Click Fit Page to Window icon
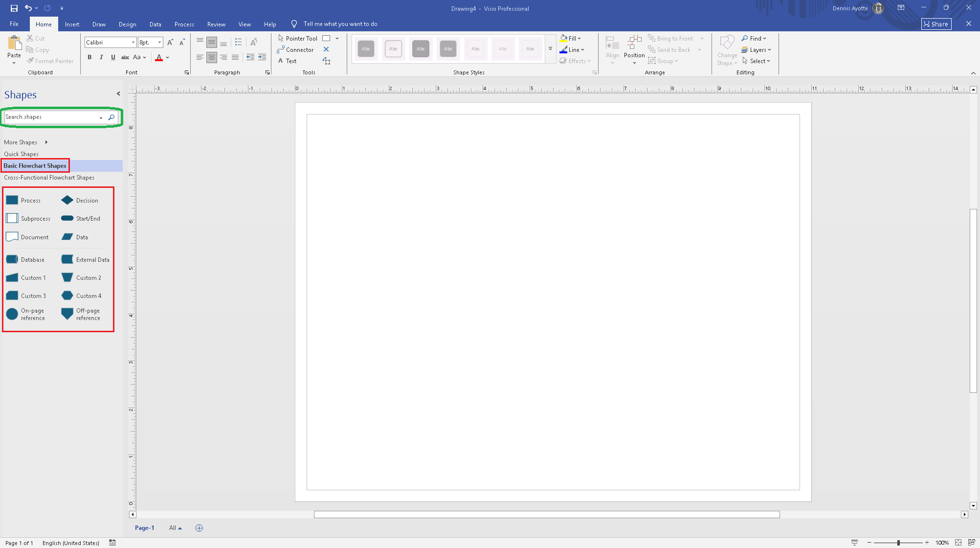980x548 pixels. coord(958,543)
